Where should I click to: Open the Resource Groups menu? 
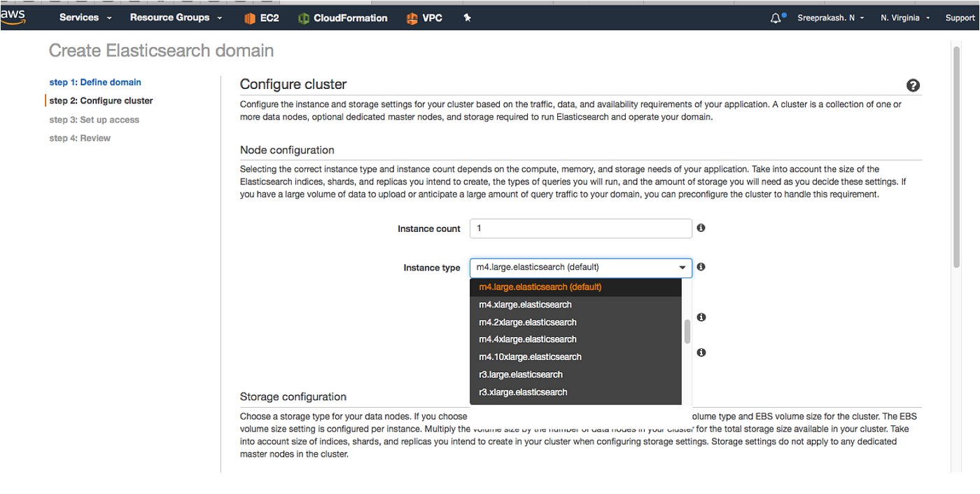click(x=170, y=18)
